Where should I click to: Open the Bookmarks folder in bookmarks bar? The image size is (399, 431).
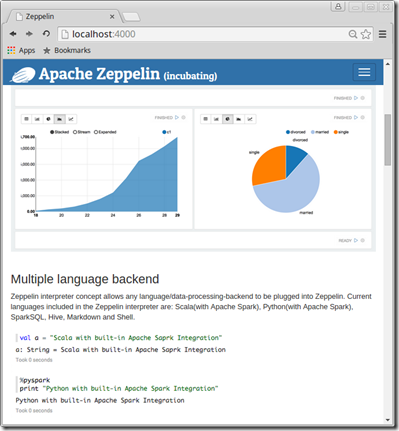[67, 50]
